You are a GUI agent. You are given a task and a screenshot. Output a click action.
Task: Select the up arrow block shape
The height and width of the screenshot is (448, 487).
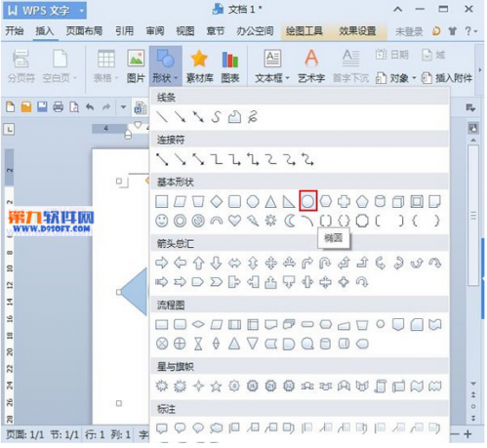(198, 263)
